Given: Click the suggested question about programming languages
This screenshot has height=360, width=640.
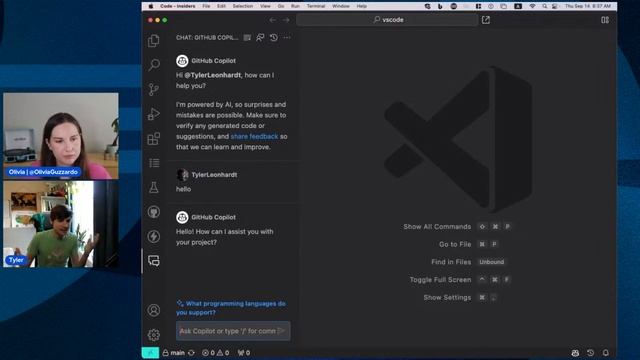Looking at the screenshot, I should [231, 308].
